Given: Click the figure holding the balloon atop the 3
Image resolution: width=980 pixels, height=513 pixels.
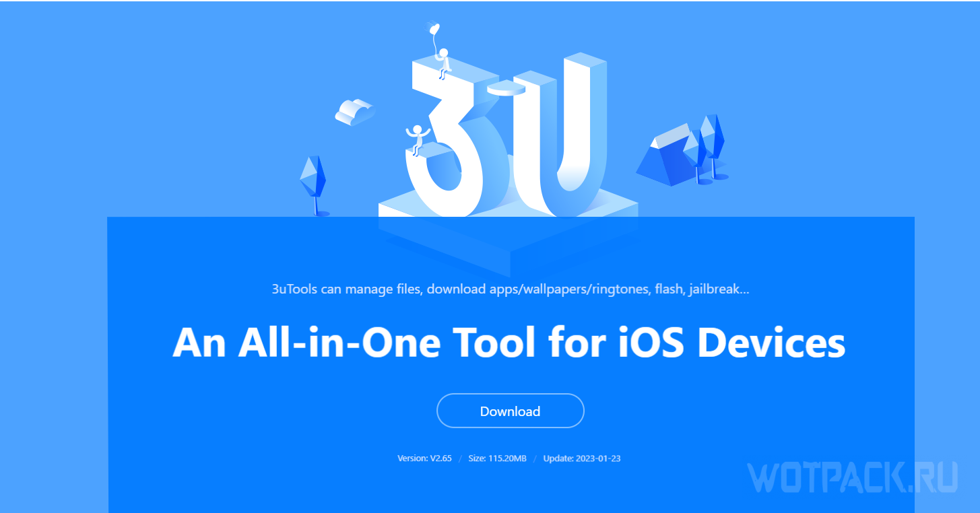Looking at the screenshot, I should click(x=443, y=62).
